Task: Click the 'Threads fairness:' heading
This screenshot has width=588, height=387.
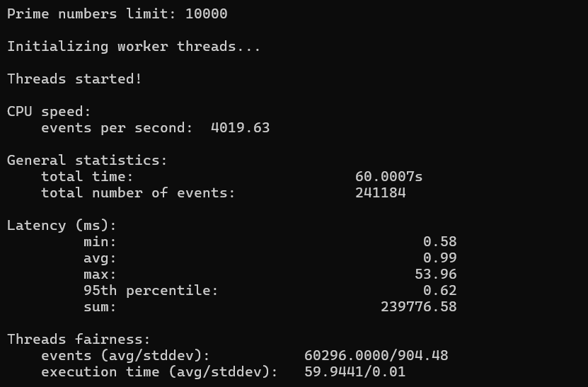Action: coord(79,340)
